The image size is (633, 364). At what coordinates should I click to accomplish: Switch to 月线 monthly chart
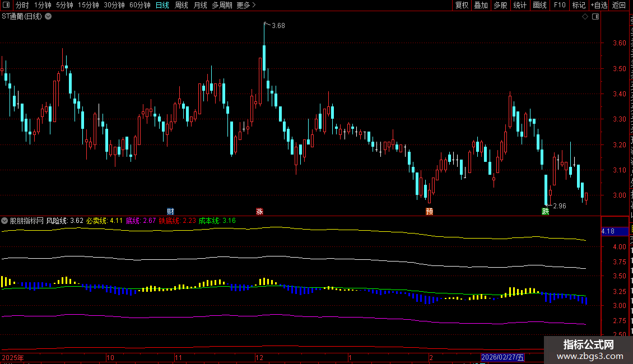pos(200,5)
